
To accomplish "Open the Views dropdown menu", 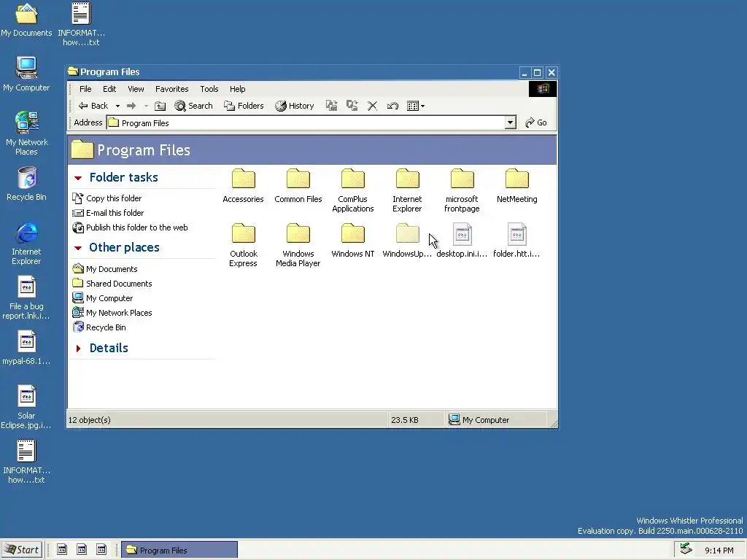I will [x=416, y=106].
